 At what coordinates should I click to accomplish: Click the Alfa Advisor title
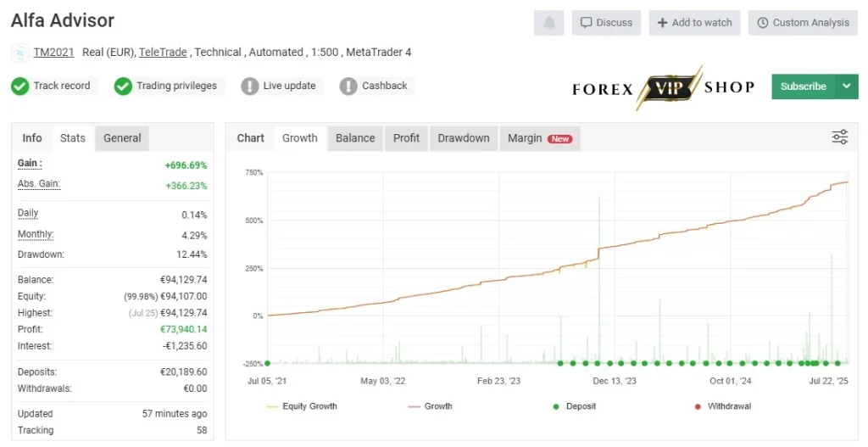click(63, 20)
